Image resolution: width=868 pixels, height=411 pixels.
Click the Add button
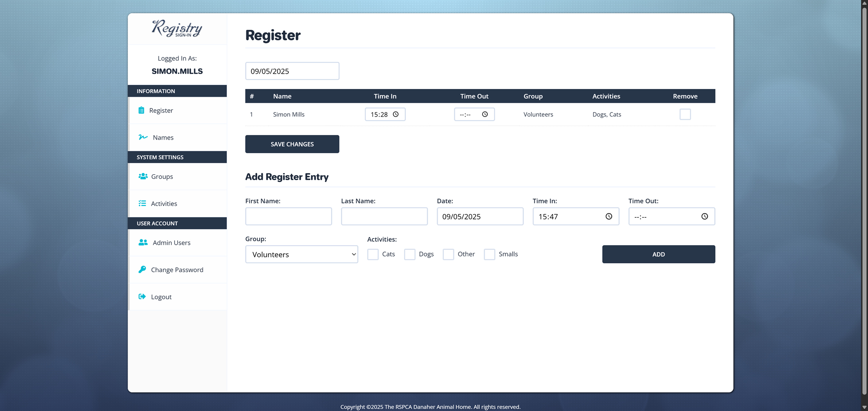658,254
